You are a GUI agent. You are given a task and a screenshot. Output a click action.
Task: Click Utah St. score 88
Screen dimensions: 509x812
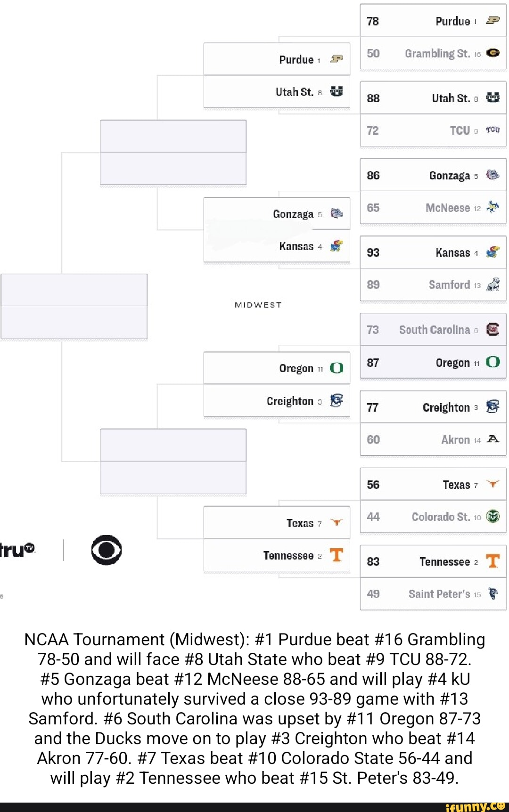click(x=373, y=98)
